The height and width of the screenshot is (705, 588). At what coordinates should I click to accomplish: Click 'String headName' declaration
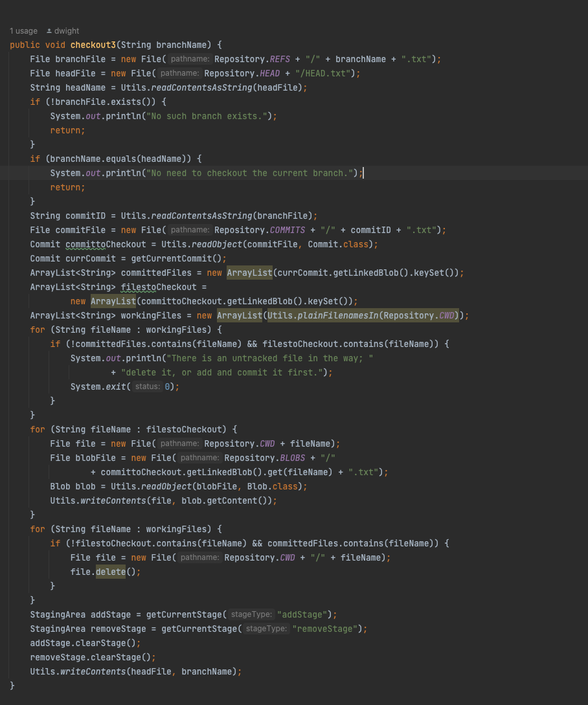click(67, 87)
